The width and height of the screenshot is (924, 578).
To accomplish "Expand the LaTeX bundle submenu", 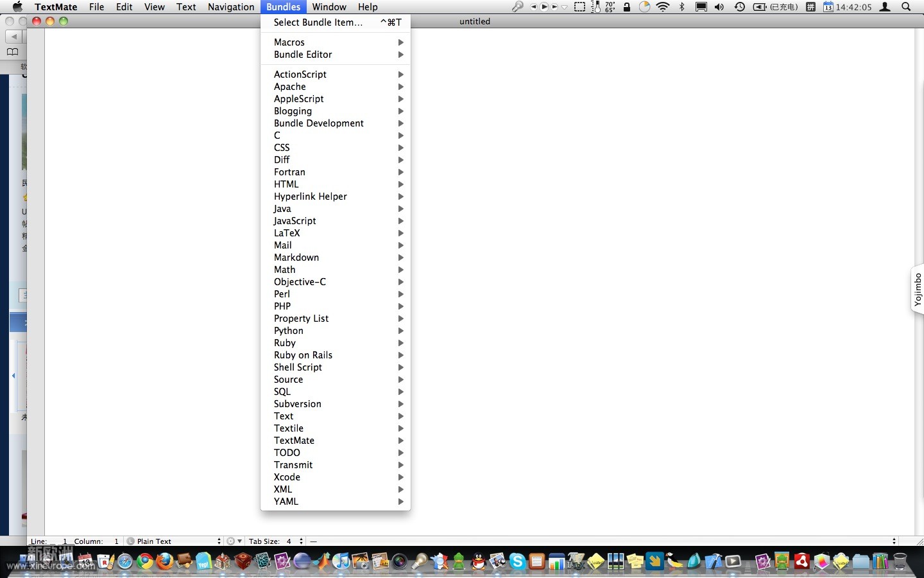I will 336,233.
